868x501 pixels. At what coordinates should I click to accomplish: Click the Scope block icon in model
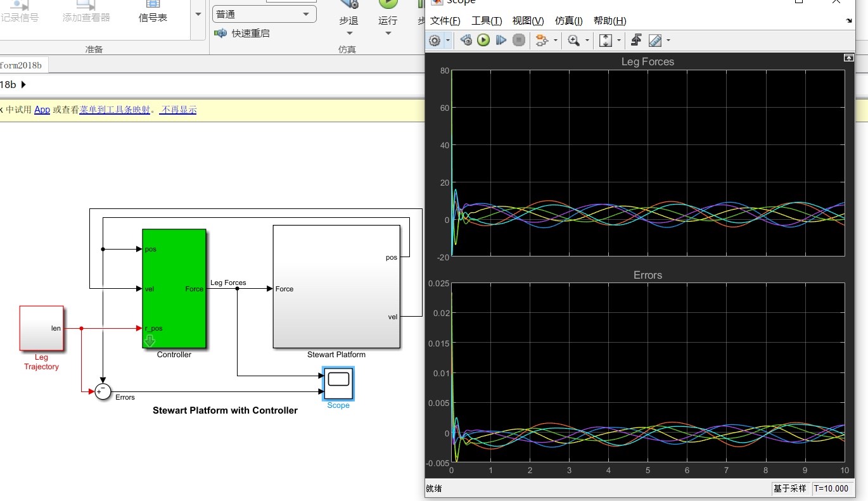click(x=338, y=383)
